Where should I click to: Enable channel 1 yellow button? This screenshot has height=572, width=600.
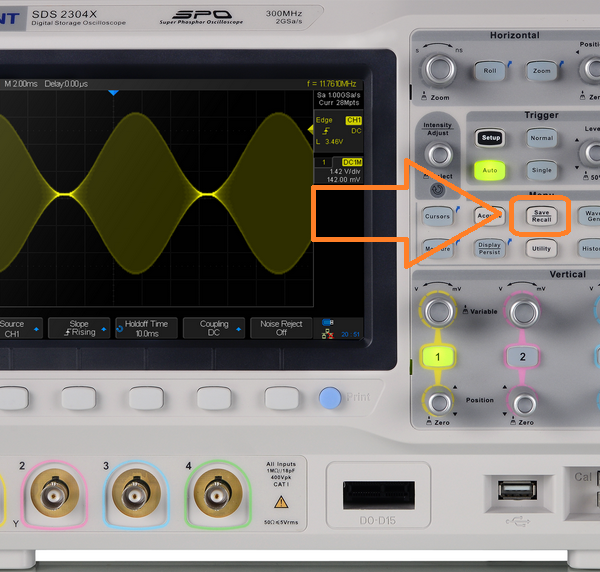tap(437, 356)
